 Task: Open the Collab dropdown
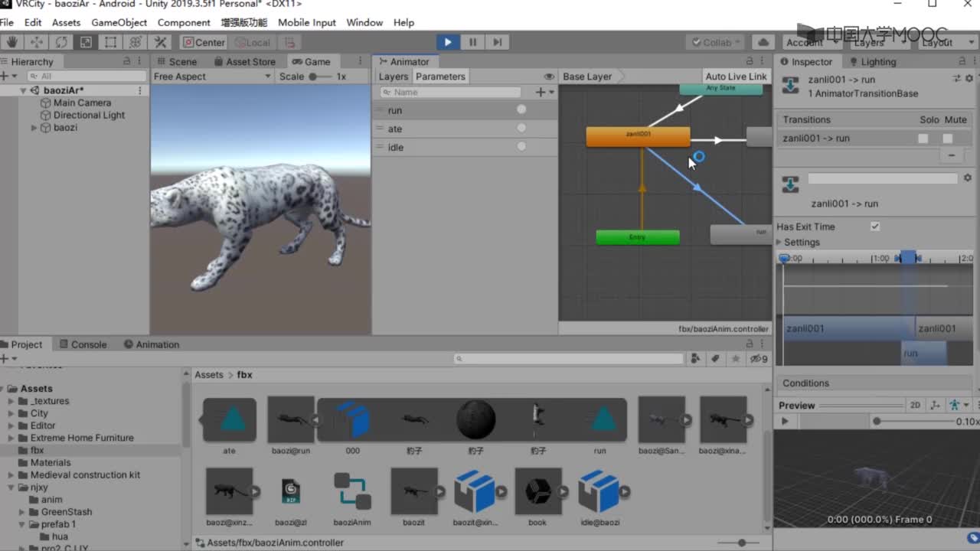tap(717, 42)
